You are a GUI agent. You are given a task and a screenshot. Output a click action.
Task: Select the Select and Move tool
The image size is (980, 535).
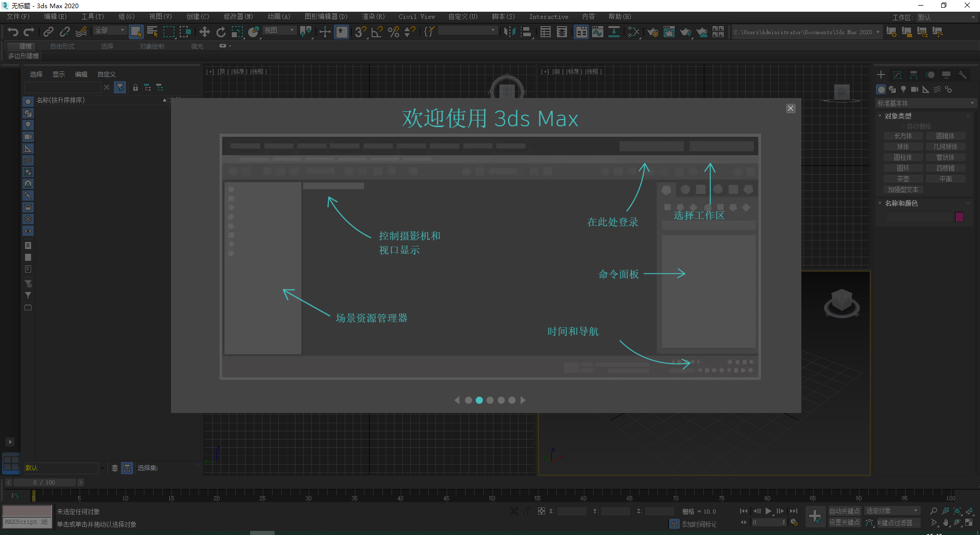pos(204,32)
